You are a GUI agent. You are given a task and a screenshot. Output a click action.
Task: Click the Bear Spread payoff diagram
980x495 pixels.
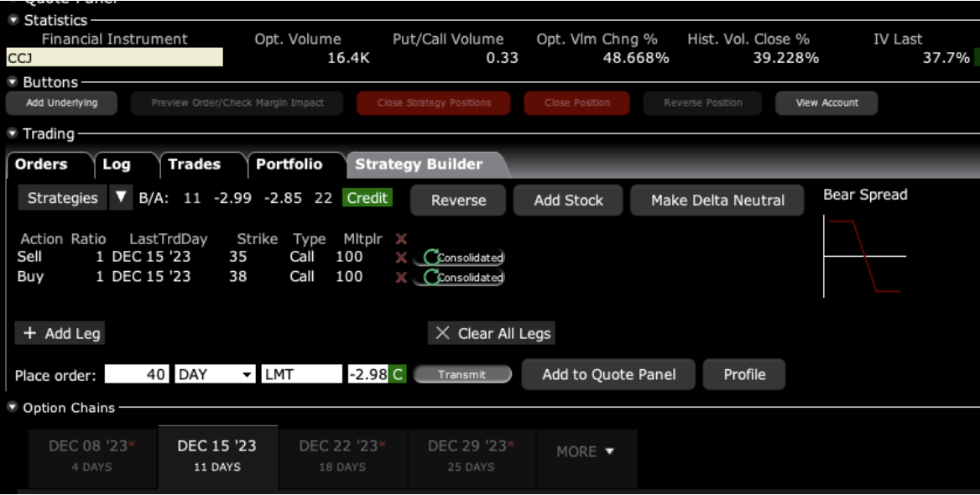tap(864, 255)
